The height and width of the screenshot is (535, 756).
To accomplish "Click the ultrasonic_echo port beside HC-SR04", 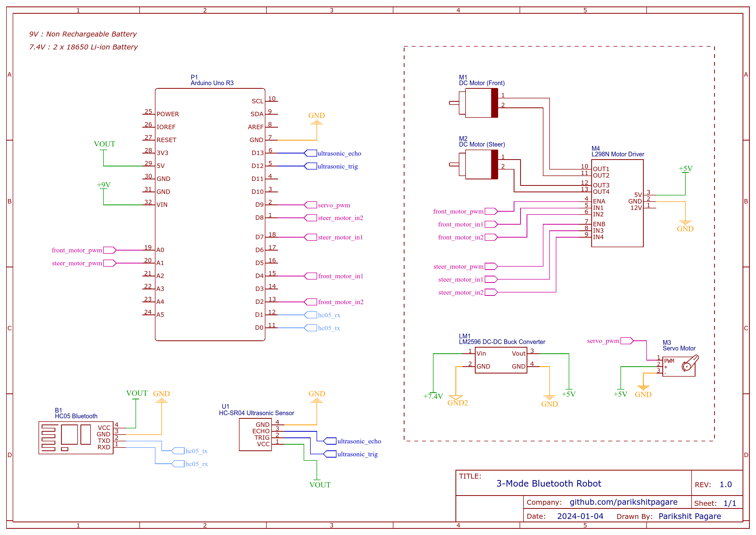I will (x=352, y=441).
